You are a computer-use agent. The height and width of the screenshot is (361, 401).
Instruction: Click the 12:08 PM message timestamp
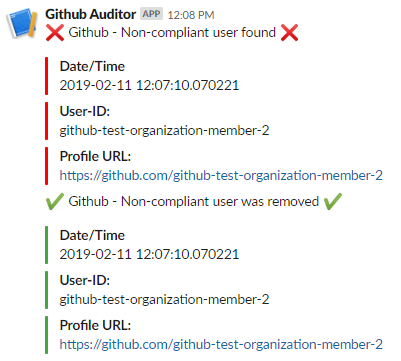(x=191, y=15)
